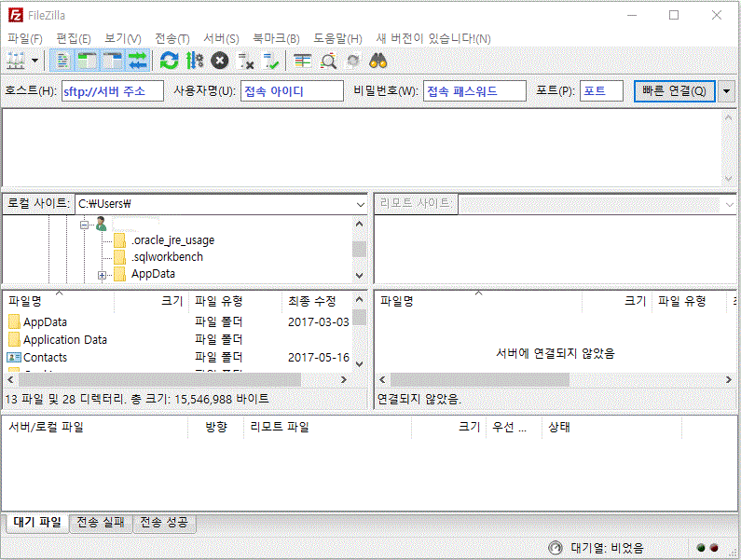This screenshot has width=741, height=560.
Task: Click the 새 버전이 있습니다! menu link
Action: pos(432,38)
